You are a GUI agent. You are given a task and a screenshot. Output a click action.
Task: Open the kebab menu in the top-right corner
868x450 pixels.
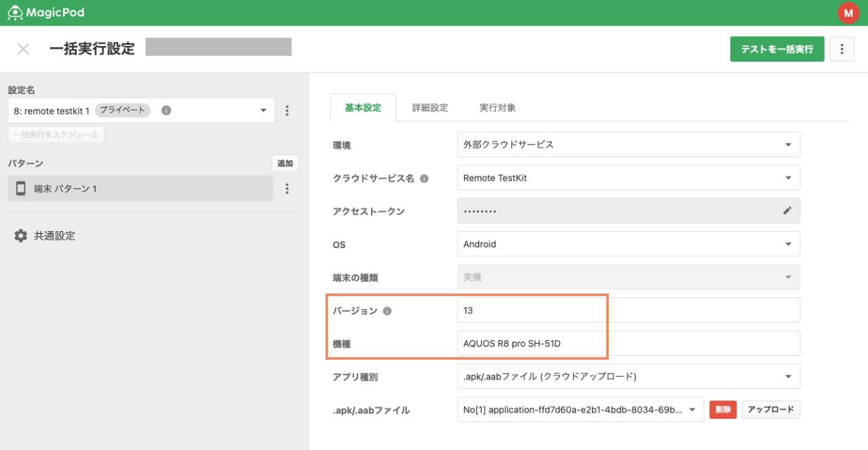click(842, 49)
